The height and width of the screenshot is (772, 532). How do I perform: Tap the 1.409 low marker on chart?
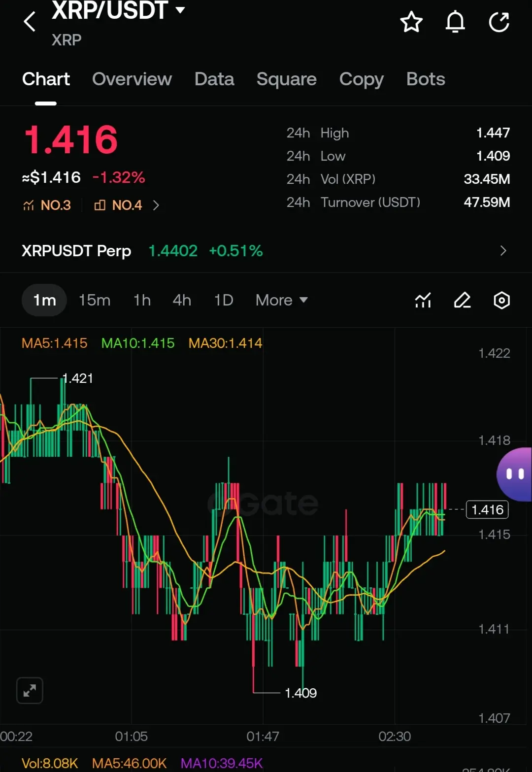coord(300,693)
